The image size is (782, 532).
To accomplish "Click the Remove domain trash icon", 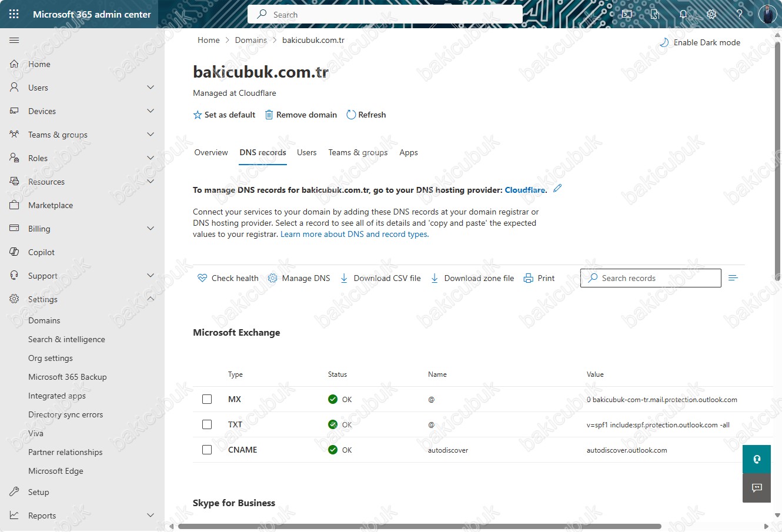I will click(x=269, y=115).
